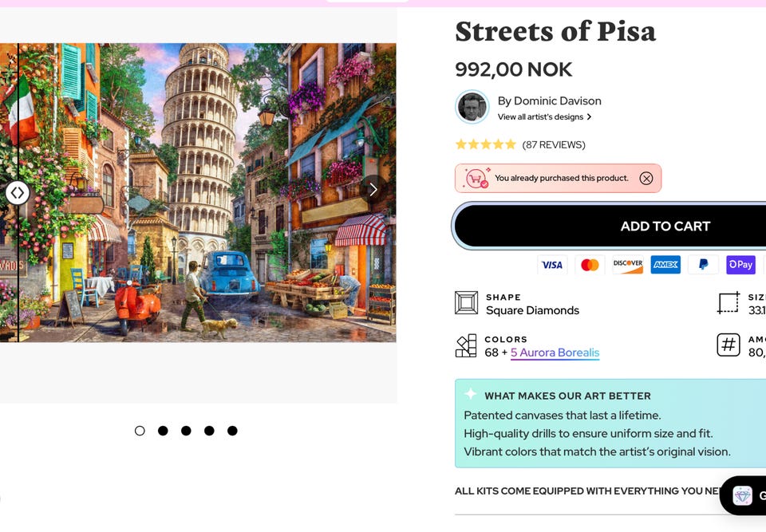Click the chevron after artist's designs
Viewport: 766px width, 532px height.
(589, 116)
